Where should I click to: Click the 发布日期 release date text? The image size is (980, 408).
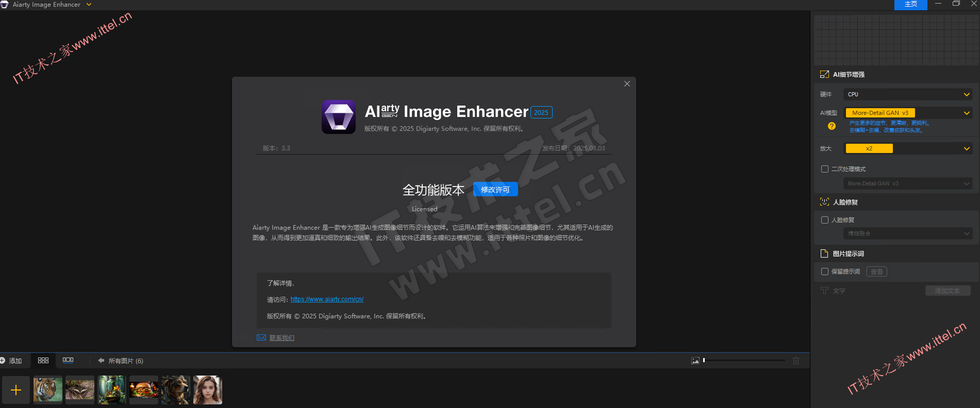574,148
